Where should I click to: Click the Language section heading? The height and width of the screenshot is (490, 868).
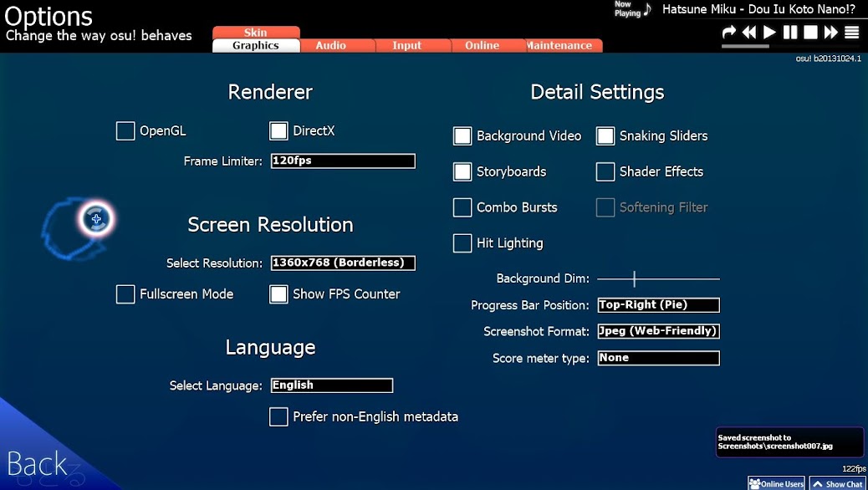point(270,348)
